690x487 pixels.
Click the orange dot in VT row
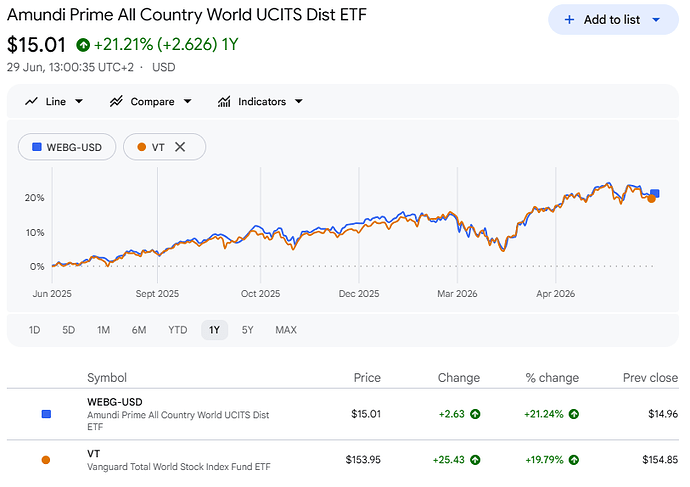46,460
